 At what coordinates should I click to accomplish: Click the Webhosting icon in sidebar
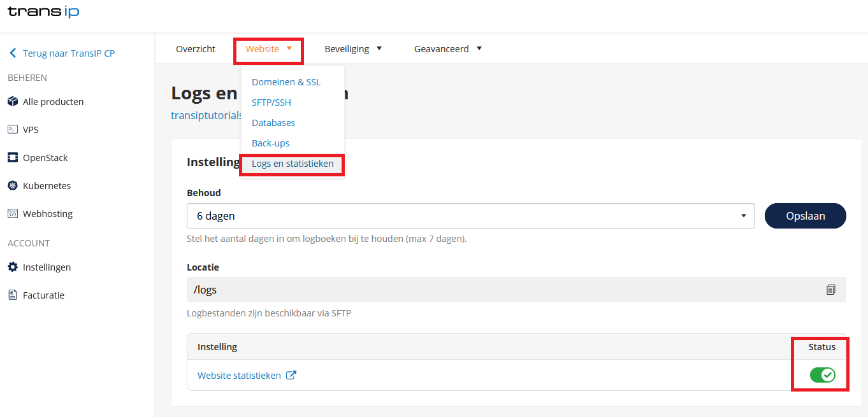tap(13, 214)
